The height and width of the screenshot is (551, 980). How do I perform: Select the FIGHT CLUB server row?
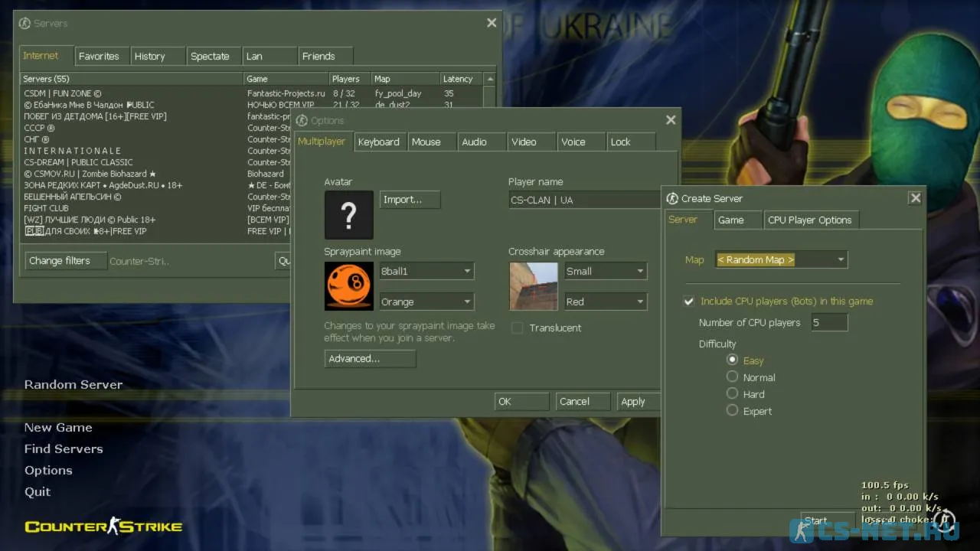tap(157, 208)
